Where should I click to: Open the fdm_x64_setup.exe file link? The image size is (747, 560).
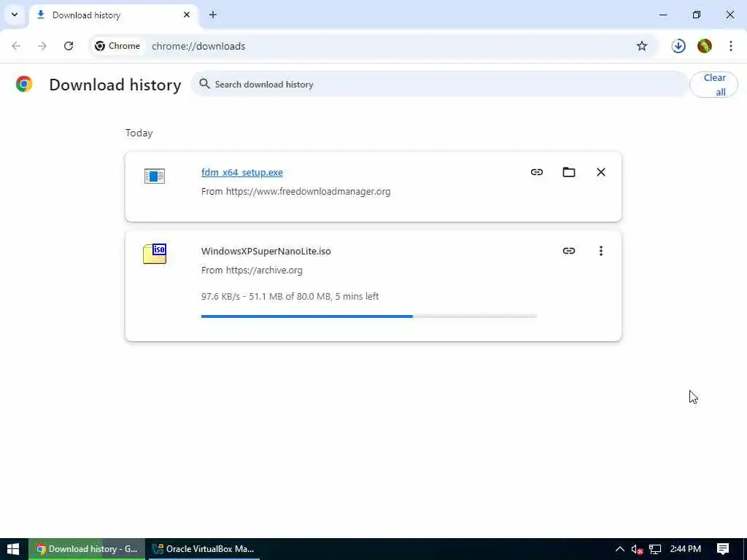pyautogui.click(x=242, y=172)
